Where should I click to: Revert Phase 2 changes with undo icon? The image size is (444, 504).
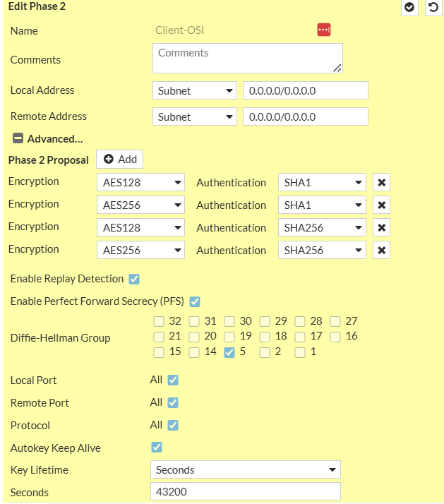433,7
